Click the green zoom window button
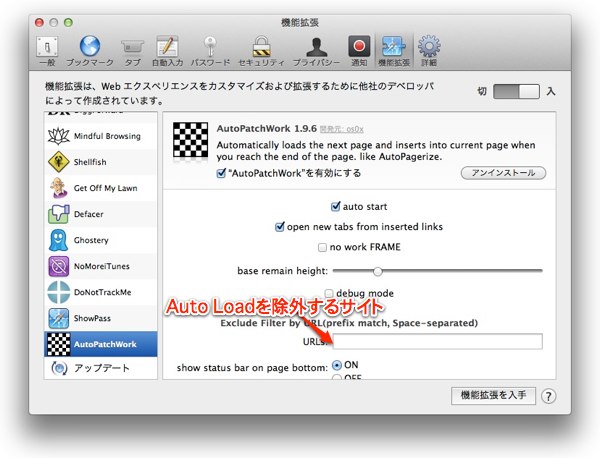This screenshot has height=458, width=600. pyautogui.click(x=68, y=23)
